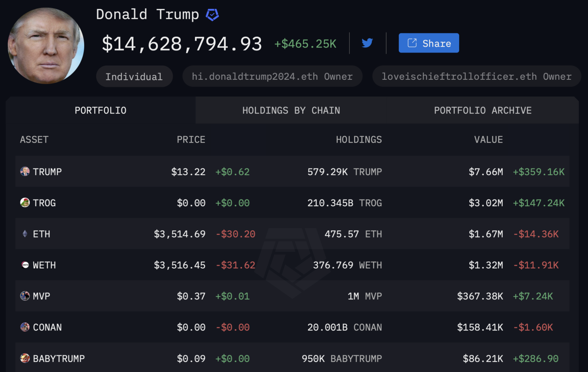
Task: Select the Portfolio tab
Action: [100, 110]
